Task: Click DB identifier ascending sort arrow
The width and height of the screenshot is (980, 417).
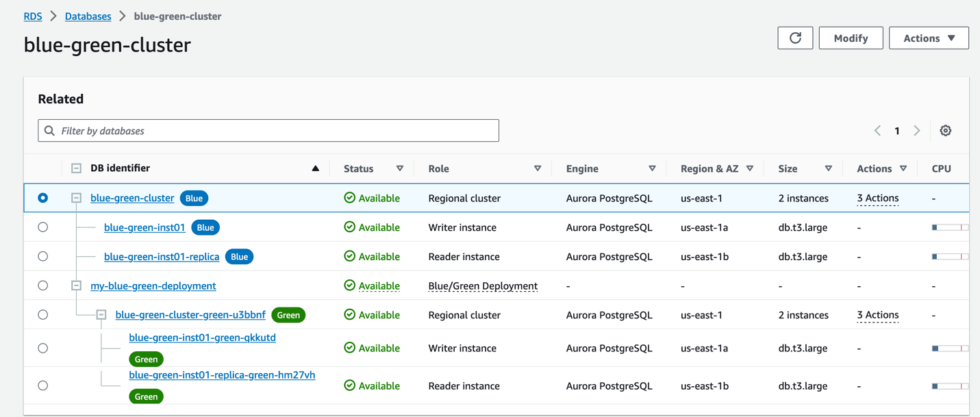Action: (x=315, y=168)
